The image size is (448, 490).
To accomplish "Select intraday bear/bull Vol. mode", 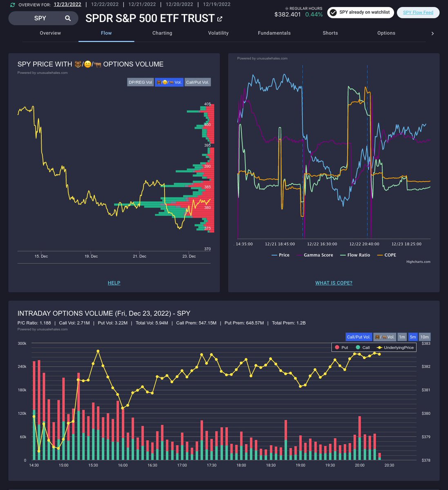I will coord(385,337).
